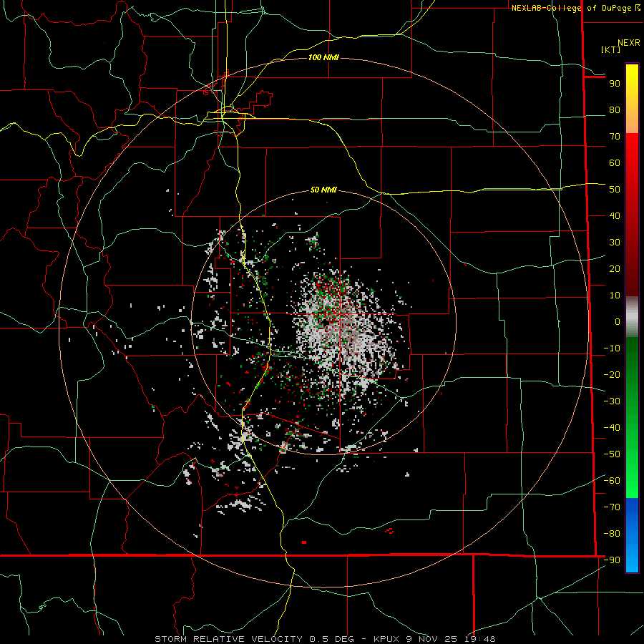The width and height of the screenshot is (644, 644).
Task: Click the NEXR label above the scale
Action: coord(629,43)
